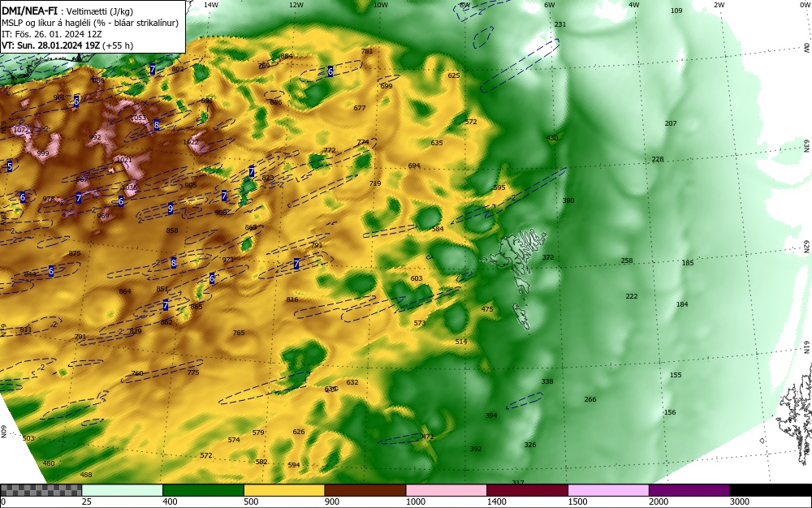Click the map value 603
Screen dimensions: 812x508
417,278
